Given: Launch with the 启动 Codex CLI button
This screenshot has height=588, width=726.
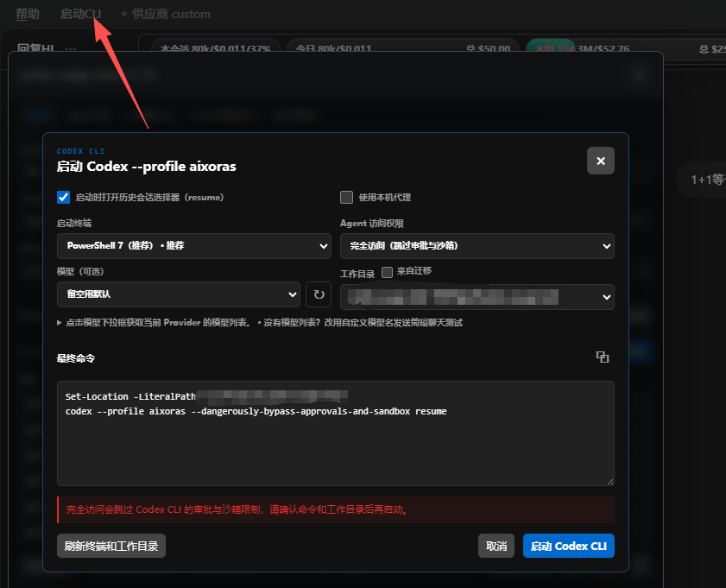Looking at the screenshot, I should pos(569,546).
